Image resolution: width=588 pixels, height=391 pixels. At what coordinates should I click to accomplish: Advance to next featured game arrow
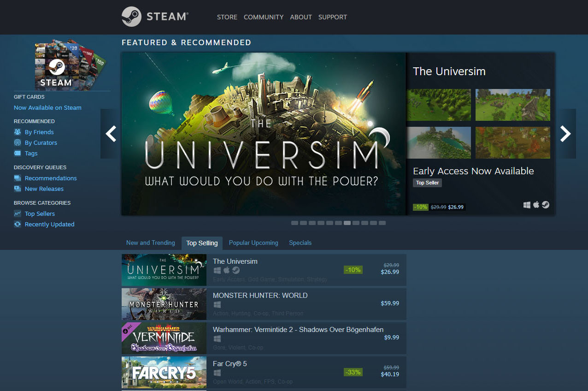tap(565, 134)
